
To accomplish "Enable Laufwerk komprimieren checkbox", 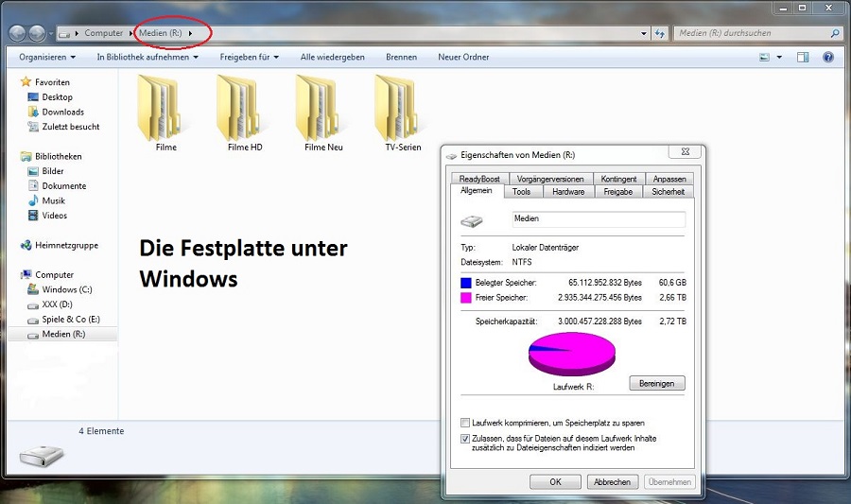I will pyautogui.click(x=465, y=423).
